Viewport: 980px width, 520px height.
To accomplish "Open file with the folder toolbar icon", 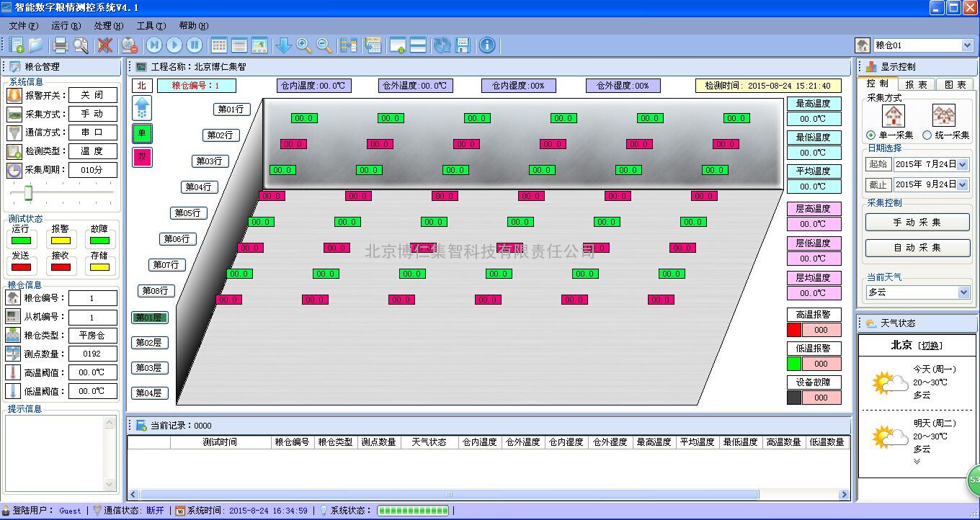I will [x=35, y=45].
